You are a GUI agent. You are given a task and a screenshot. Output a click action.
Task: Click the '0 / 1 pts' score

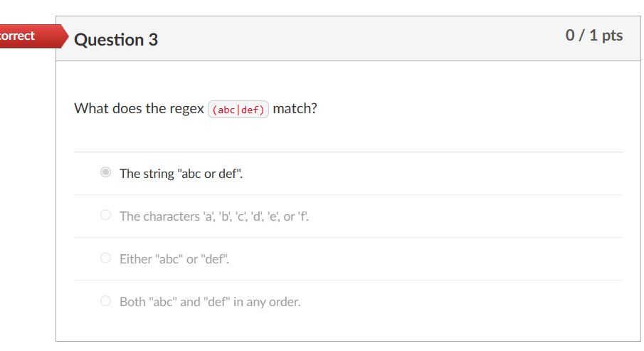point(594,36)
